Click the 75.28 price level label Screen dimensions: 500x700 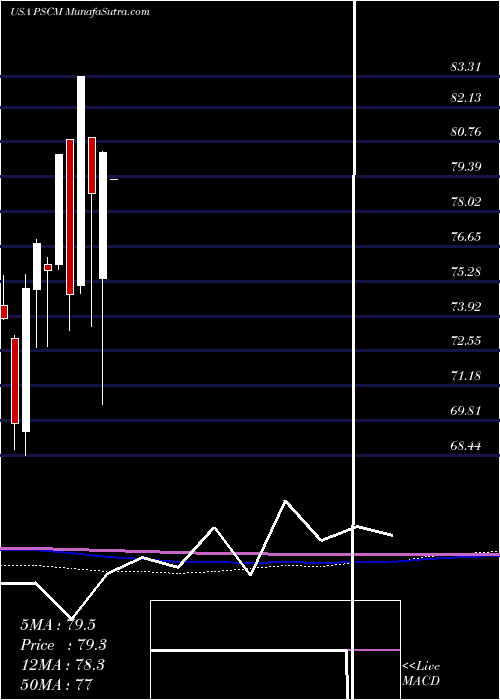pyautogui.click(x=466, y=271)
